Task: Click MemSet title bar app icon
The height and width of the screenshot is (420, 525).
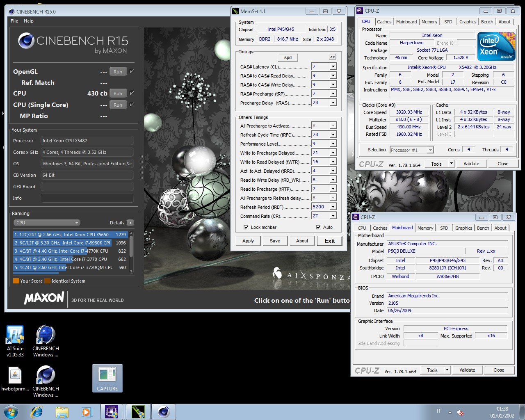Action: pyautogui.click(x=235, y=11)
